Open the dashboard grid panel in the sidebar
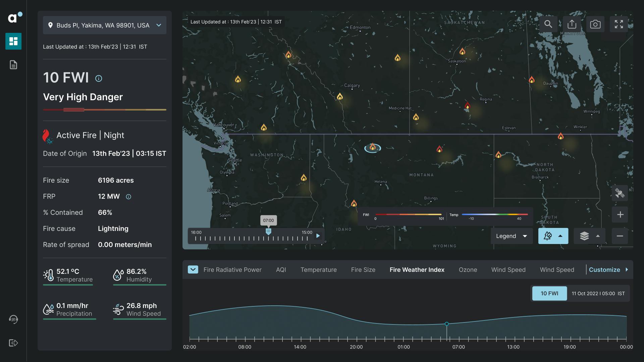This screenshot has height=362, width=644. 13,41
